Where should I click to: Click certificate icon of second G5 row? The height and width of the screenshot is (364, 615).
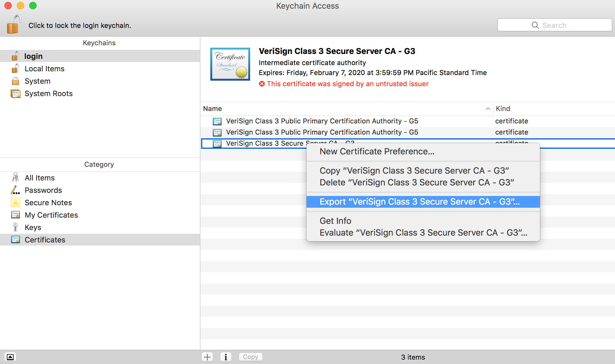click(217, 132)
